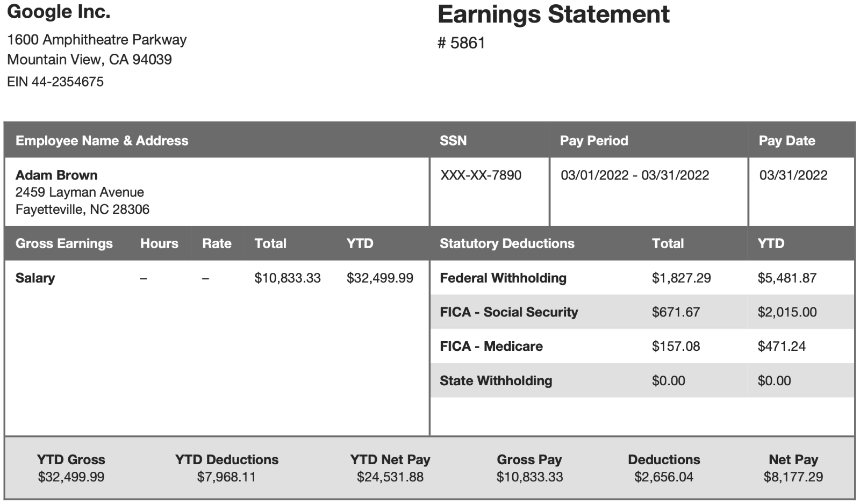Click the Gross Earnings column header
This screenshot has width=860, height=504.
tap(64, 243)
